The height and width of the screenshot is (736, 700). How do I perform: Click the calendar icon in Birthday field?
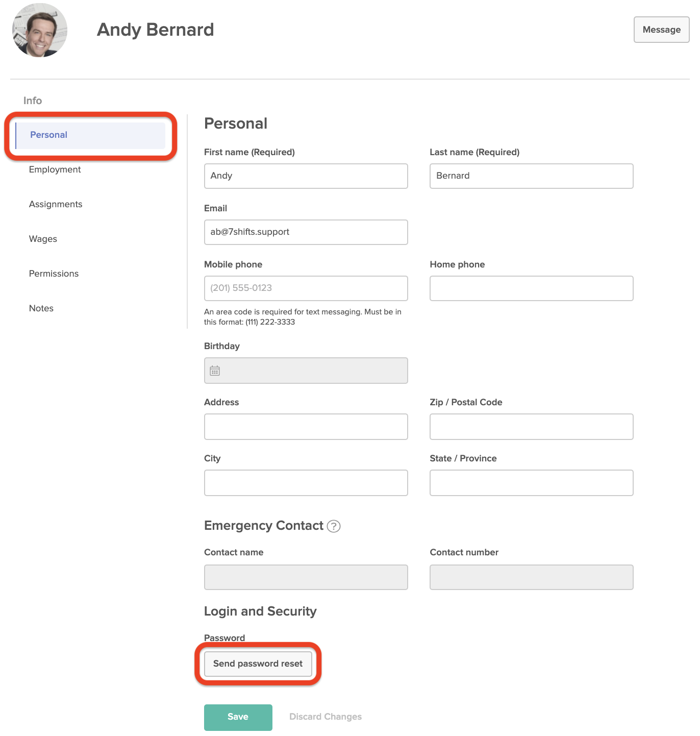[215, 371]
